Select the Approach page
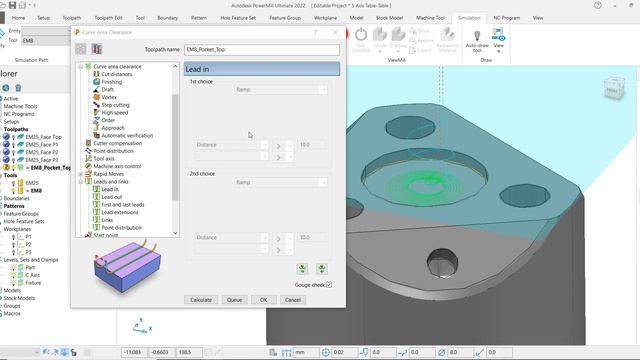Viewport: 640px width, 360px height. point(113,128)
